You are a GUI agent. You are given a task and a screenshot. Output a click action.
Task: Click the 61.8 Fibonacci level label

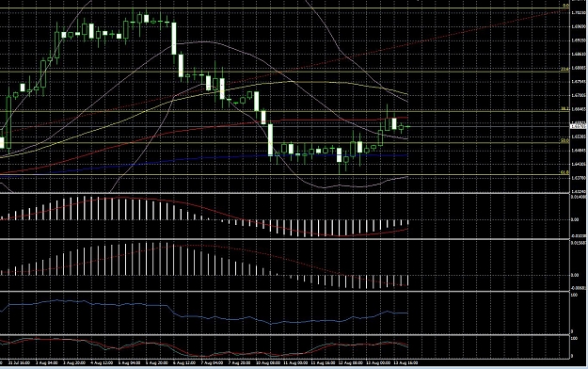pos(564,172)
